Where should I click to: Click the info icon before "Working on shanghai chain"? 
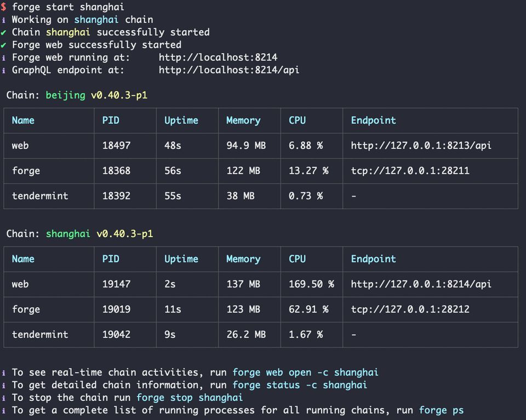coord(4,20)
